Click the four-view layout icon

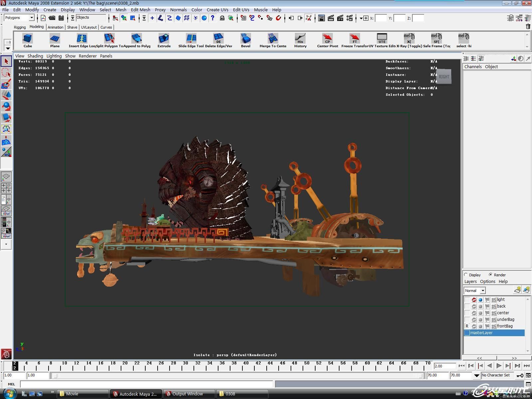point(6,188)
